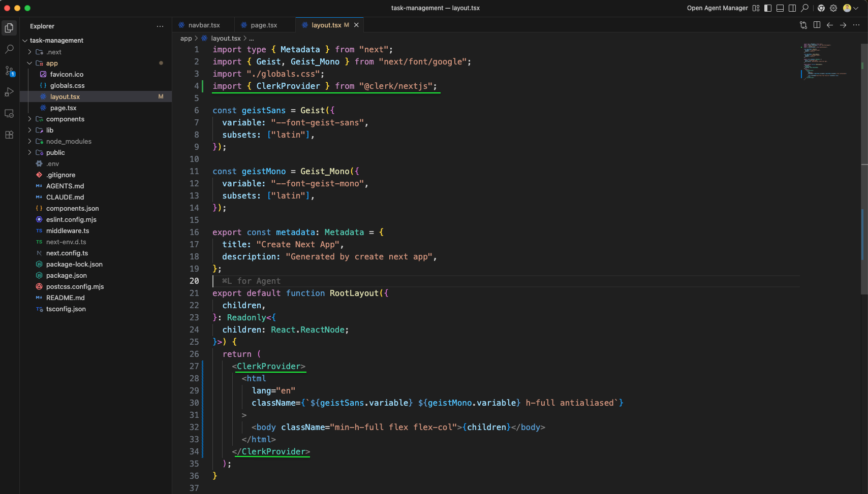Open the Search view in activity bar
The height and width of the screenshot is (494, 868).
9,49
